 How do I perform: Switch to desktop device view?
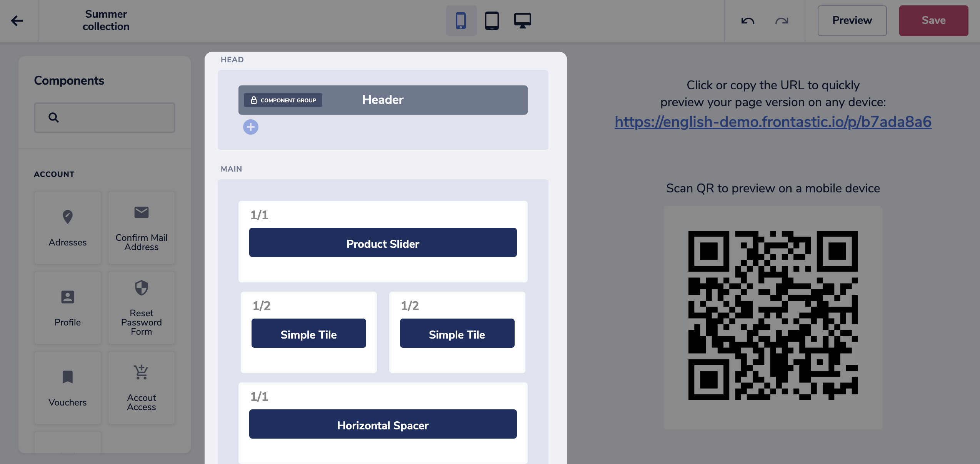click(x=522, y=20)
